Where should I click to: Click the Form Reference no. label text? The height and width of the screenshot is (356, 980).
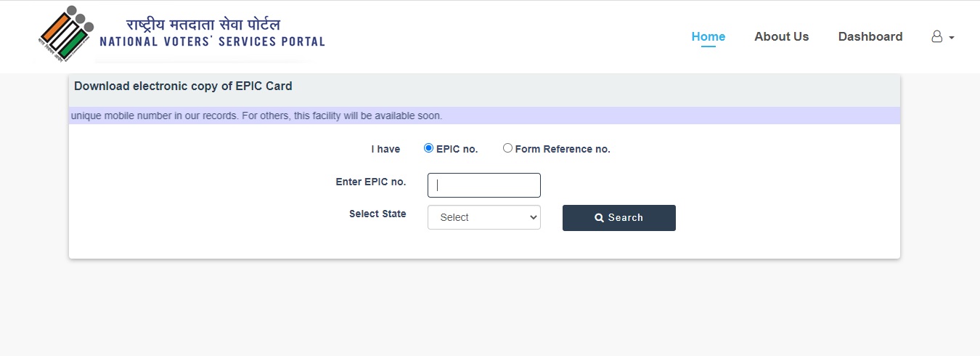(563, 149)
